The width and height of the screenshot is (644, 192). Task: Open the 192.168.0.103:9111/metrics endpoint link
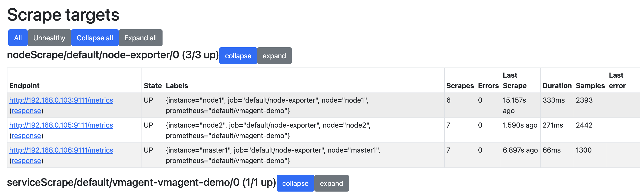tap(61, 100)
